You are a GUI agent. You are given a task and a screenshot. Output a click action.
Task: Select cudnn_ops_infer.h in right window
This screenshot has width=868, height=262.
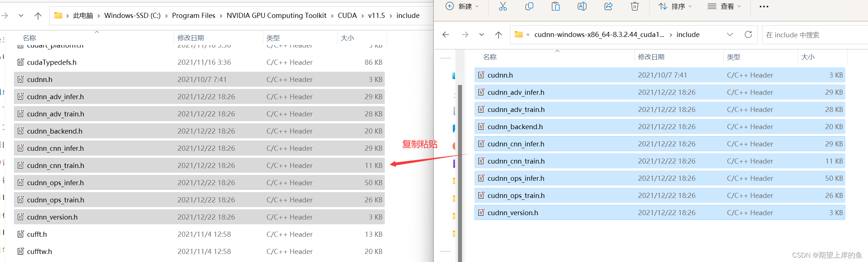pyautogui.click(x=660, y=179)
